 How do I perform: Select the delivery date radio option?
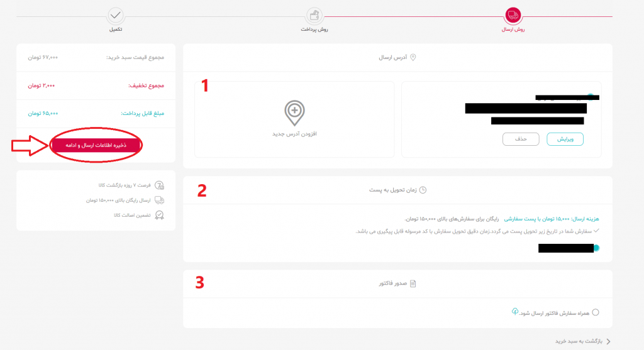click(596, 248)
